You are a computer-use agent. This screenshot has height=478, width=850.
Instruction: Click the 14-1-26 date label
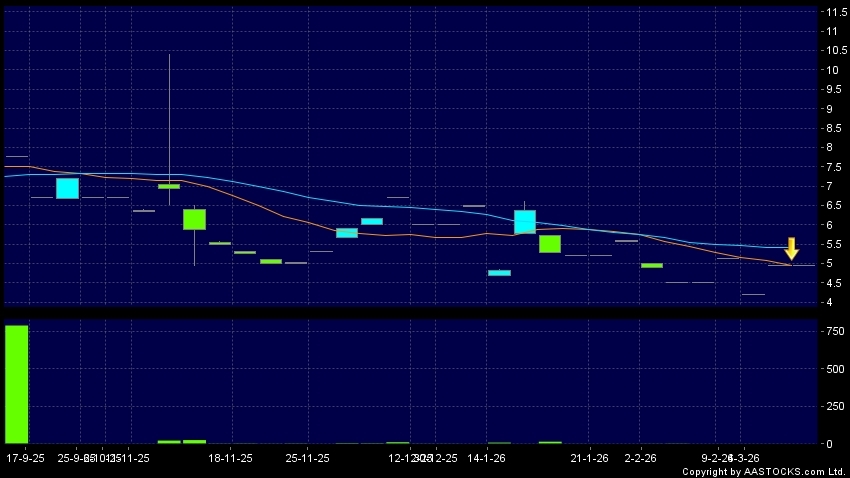tap(487, 458)
